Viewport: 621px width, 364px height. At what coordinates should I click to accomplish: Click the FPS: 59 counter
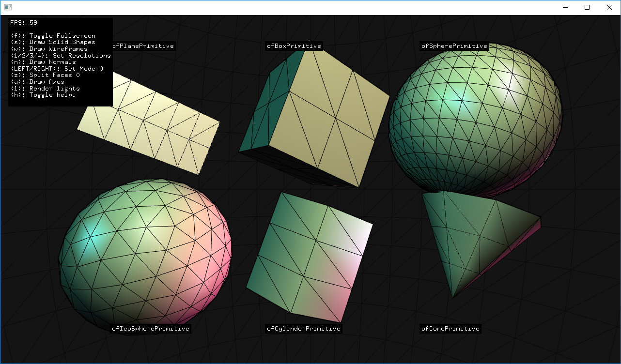(23, 22)
